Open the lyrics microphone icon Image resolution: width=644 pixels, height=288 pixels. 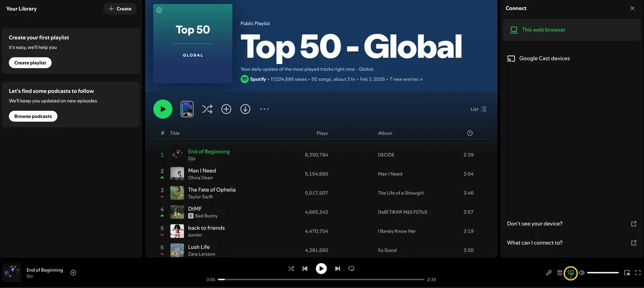[x=549, y=273]
